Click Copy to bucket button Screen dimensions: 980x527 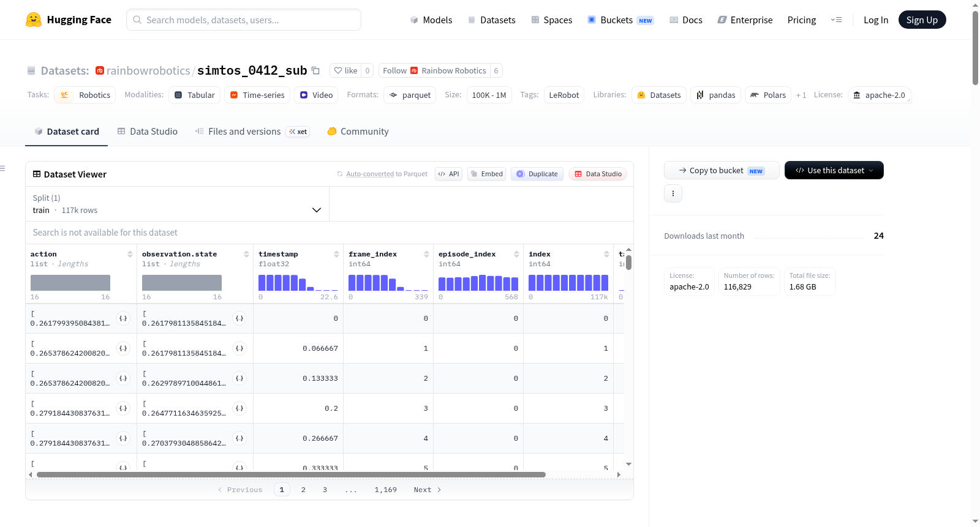click(722, 170)
